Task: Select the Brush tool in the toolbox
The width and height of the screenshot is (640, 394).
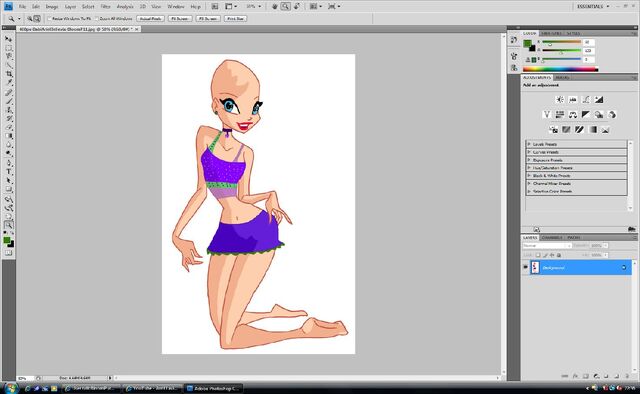Action: tap(9, 101)
